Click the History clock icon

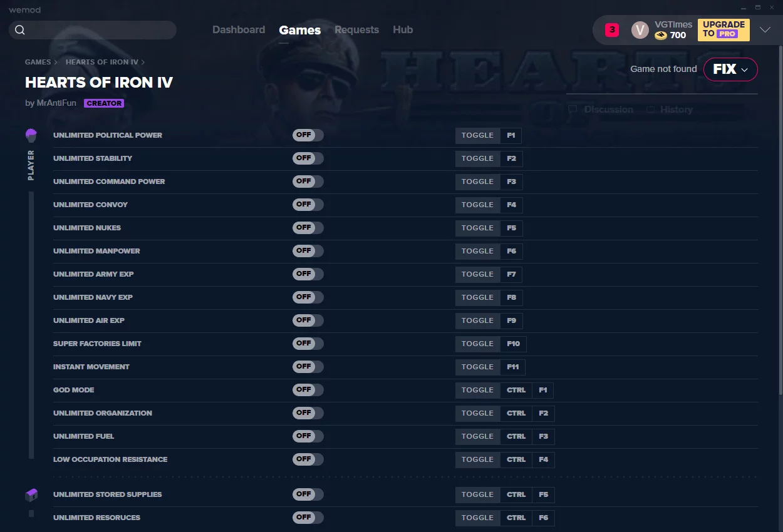coord(651,110)
